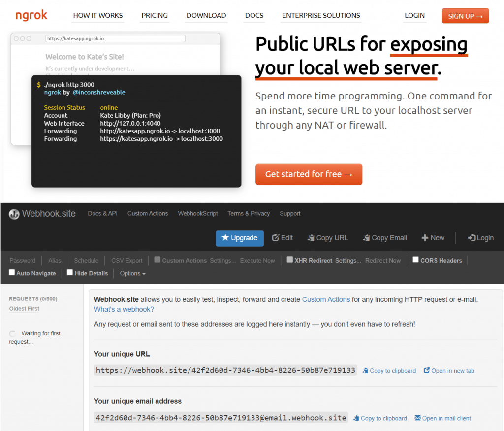Toggle the CORS Headers checkbox

tap(415, 260)
